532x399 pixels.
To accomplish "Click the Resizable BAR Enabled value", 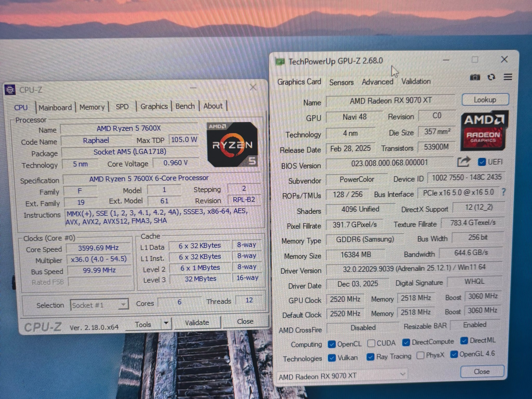I will (x=475, y=325).
